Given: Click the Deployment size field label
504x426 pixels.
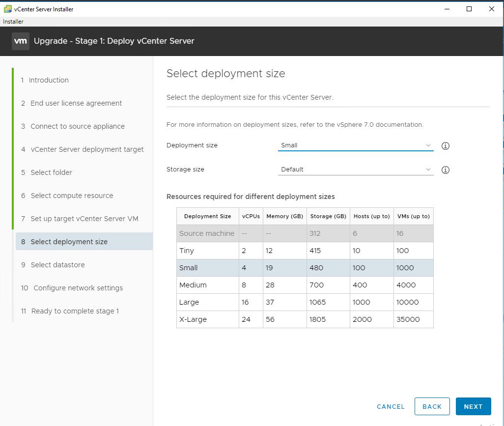Looking at the screenshot, I should click(x=192, y=145).
